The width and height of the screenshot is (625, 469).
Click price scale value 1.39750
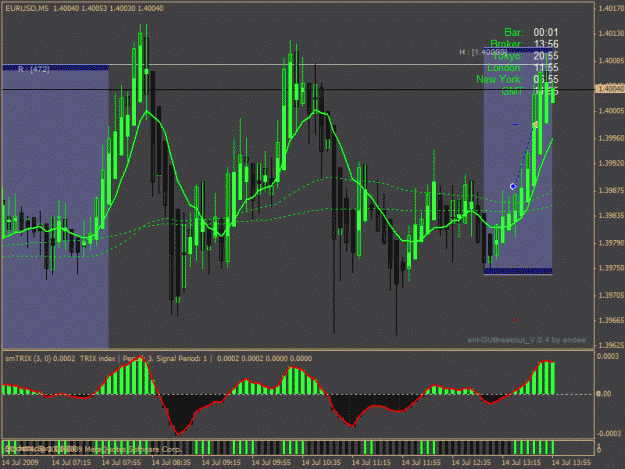pos(611,268)
